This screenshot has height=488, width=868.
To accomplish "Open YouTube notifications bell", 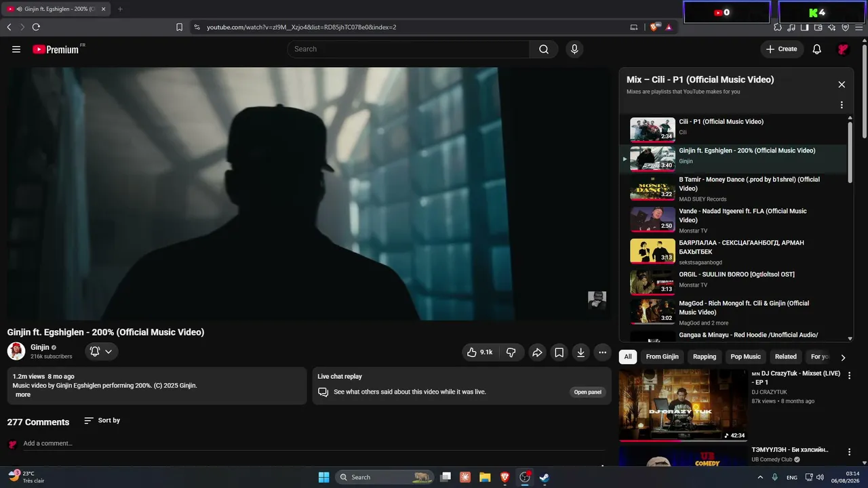I will [x=817, y=49].
